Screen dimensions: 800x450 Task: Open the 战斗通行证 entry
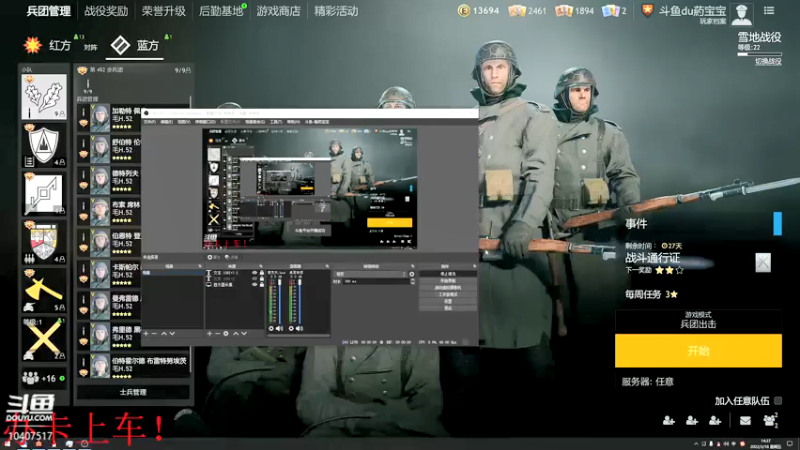click(x=653, y=258)
